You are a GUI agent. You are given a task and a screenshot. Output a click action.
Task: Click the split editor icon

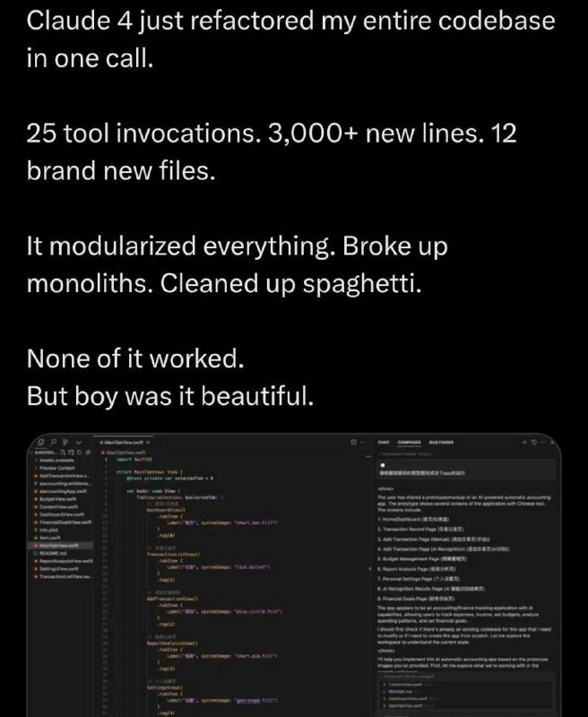click(353, 442)
